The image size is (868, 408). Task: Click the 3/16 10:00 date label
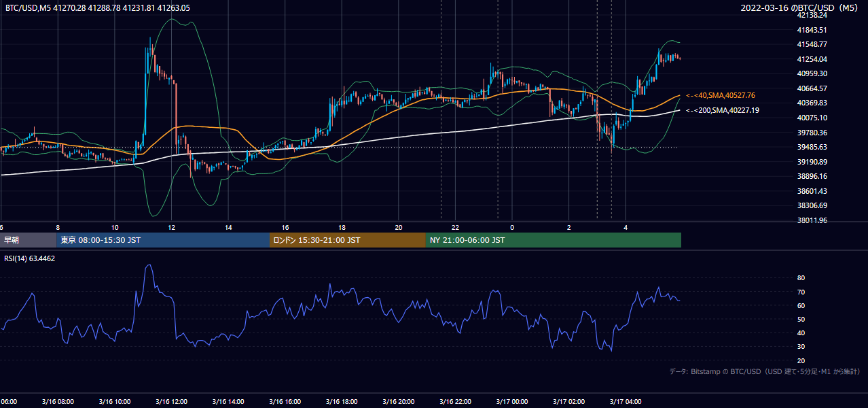click(x=114, y=402)
